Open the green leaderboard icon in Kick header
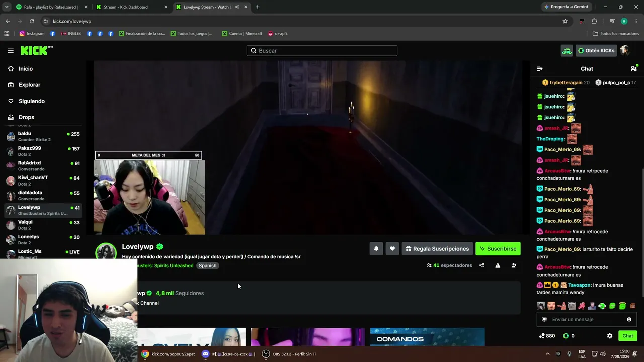 tap(567, 51)
